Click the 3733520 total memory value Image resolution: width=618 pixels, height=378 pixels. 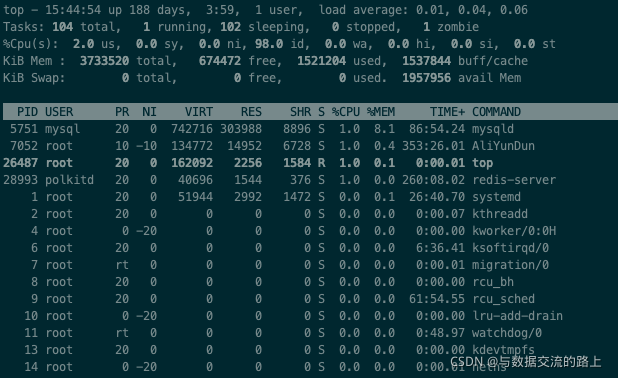click(x=104, y=61)
